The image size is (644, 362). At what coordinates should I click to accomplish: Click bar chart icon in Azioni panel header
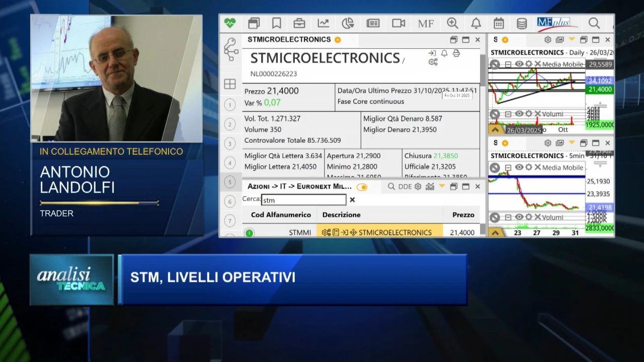pyautogui.click(x=430, y=187)
